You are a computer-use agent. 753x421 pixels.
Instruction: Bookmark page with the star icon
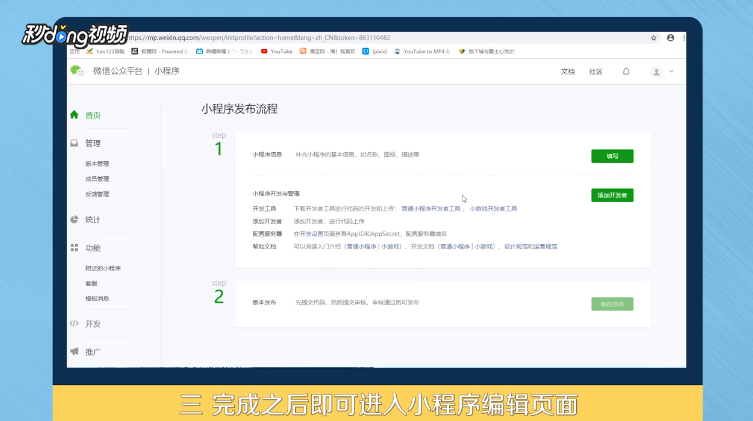pyautogui.click(x=653, y=38)
